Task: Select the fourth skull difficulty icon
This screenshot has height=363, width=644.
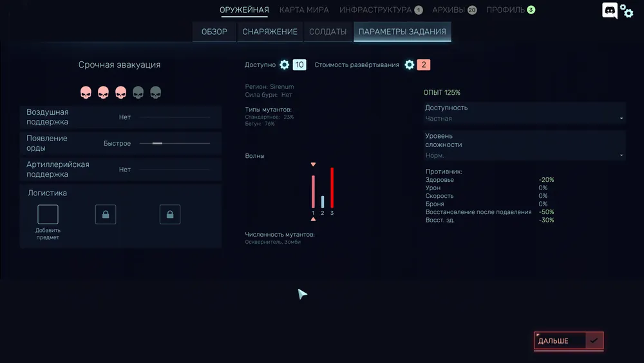Action: click(x=138, y=92)
